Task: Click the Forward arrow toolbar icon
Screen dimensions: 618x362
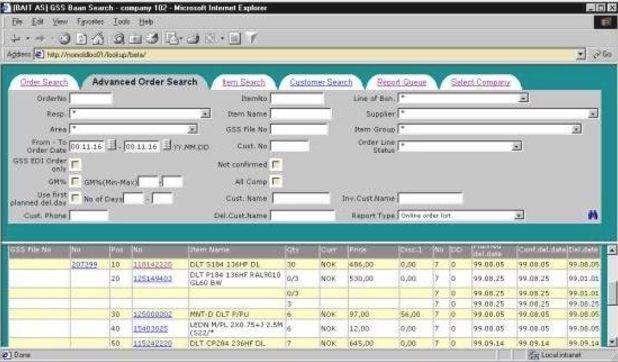Action: pos(40,38)
